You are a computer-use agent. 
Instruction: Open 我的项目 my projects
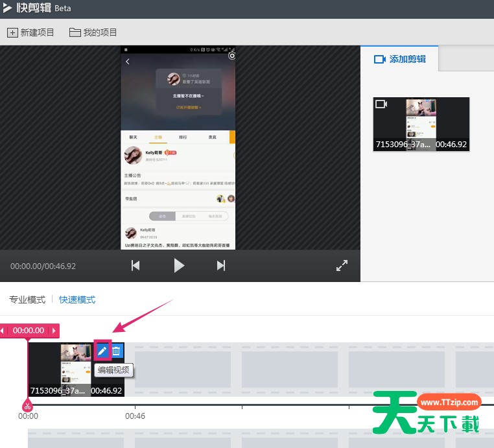click(x=93, y=32)
